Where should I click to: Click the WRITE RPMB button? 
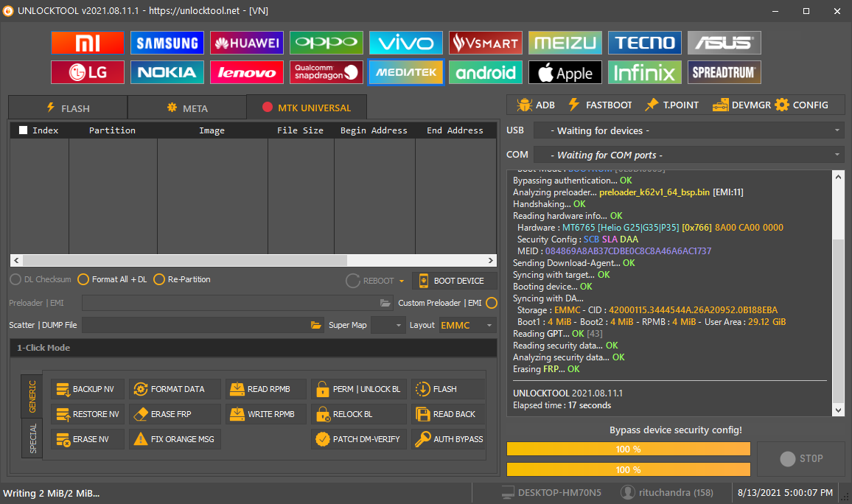click(266, 414)
